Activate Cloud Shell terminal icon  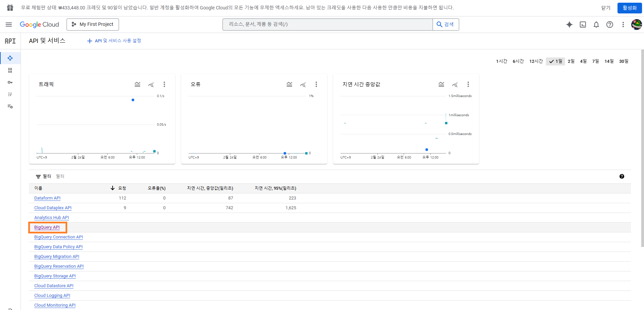(x=583, y=25)
